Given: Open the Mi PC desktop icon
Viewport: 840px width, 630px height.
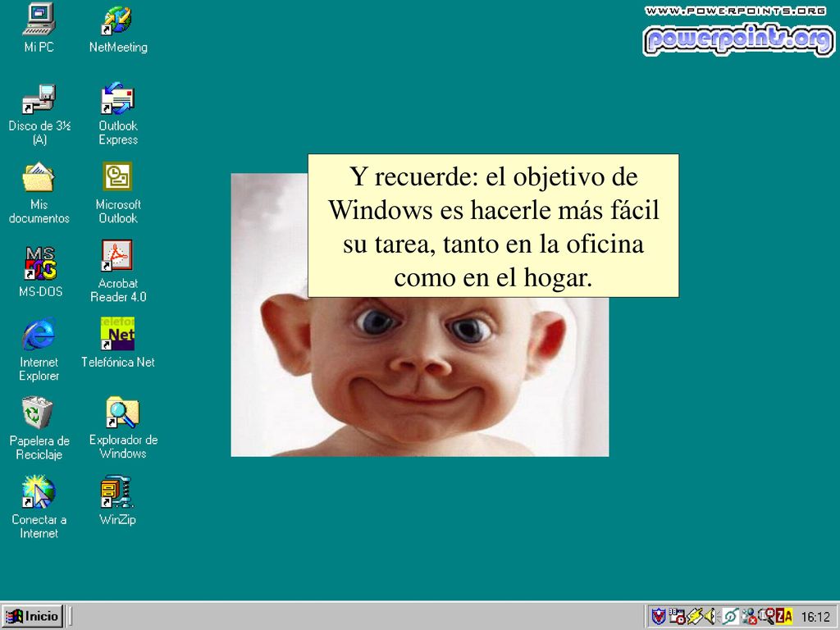Looking at the screenshot, I should [39, 28].
